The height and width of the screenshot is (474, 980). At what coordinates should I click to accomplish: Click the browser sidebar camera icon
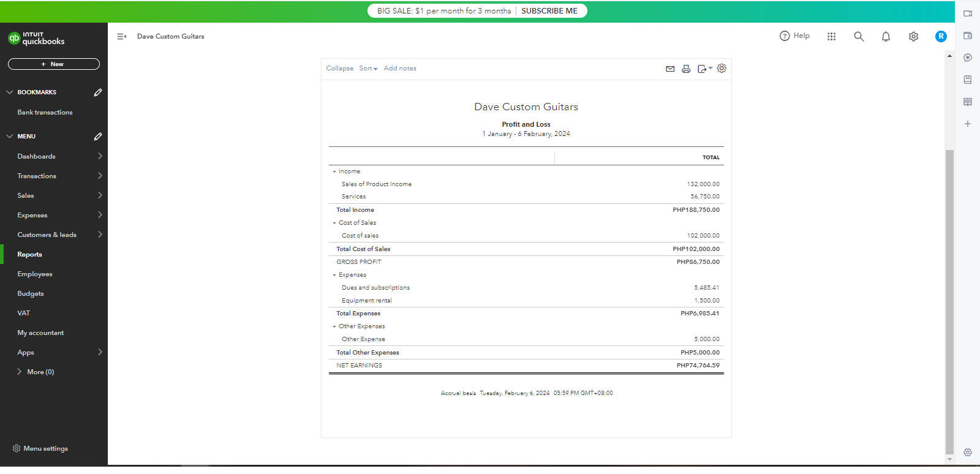click(968, 13)
